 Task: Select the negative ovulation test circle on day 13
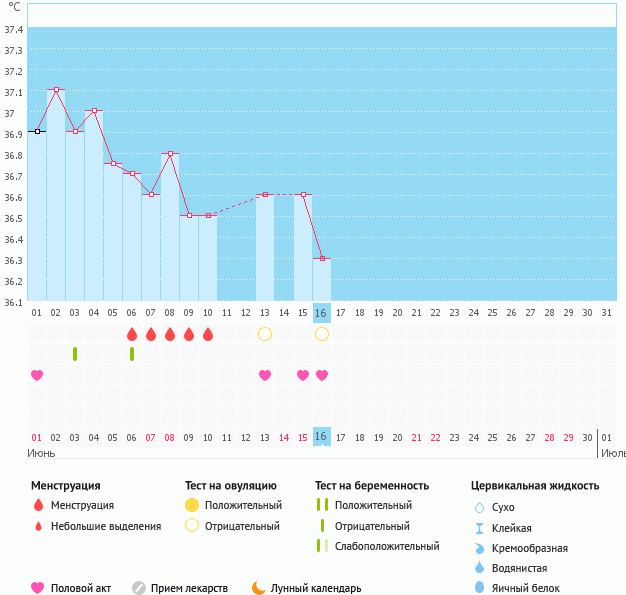click(x=265, y=334)
